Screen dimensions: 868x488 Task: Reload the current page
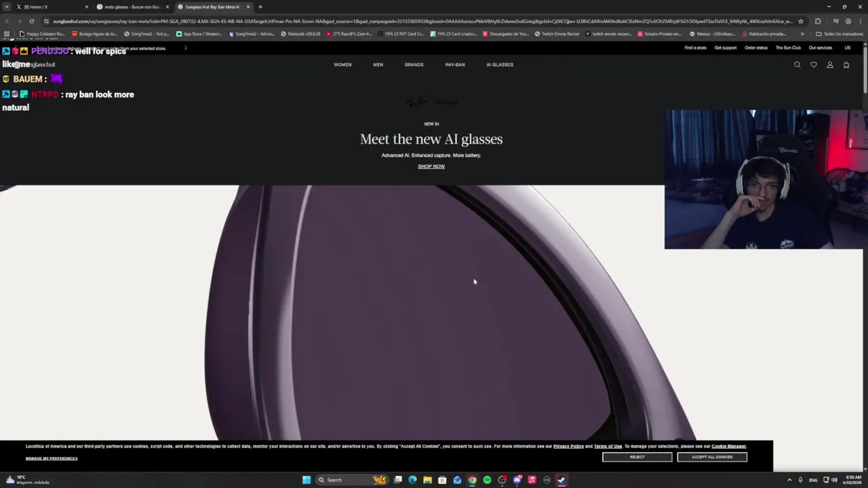pos(31,21)
